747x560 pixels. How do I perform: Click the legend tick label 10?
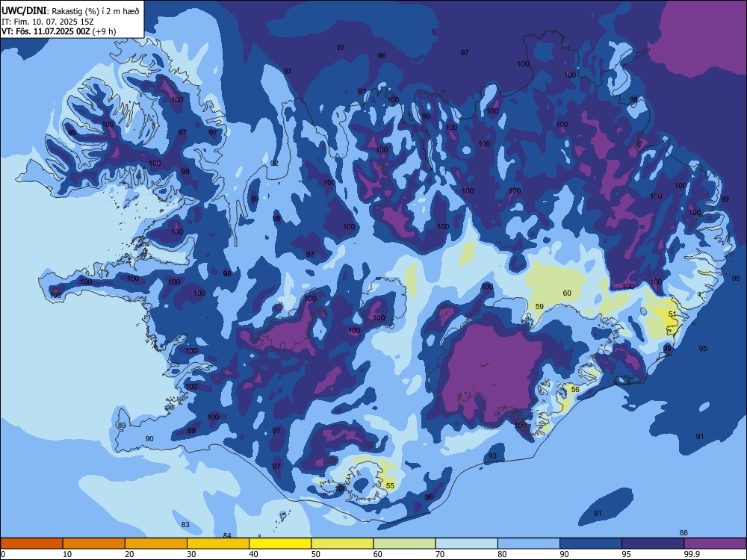[67, 554]
